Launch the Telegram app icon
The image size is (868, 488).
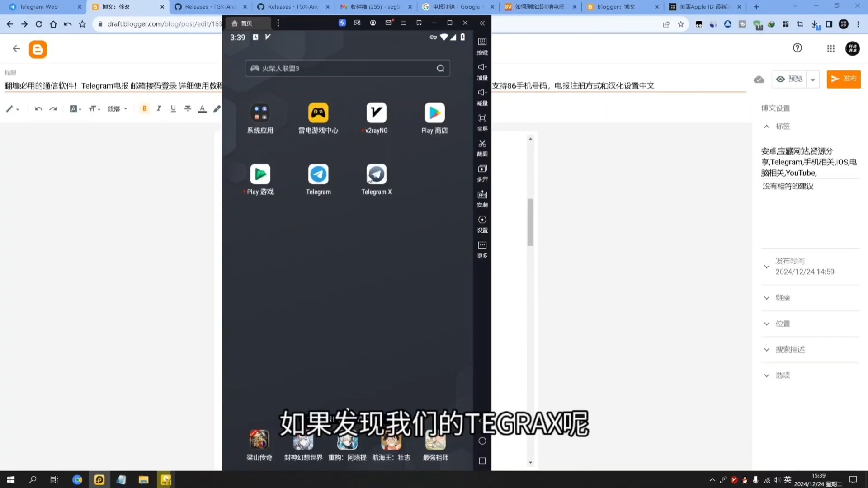point(318,174)
